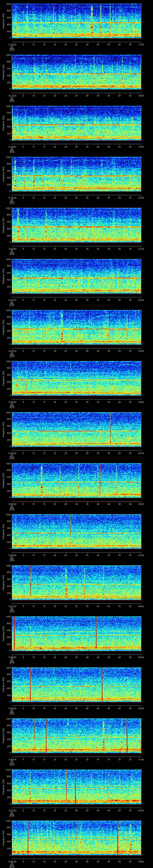Click the 5:23:00 start time label

coord(12,402)
